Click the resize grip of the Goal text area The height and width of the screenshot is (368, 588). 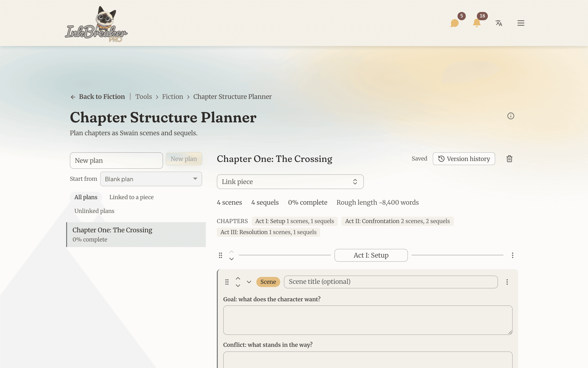pos(510,332)
